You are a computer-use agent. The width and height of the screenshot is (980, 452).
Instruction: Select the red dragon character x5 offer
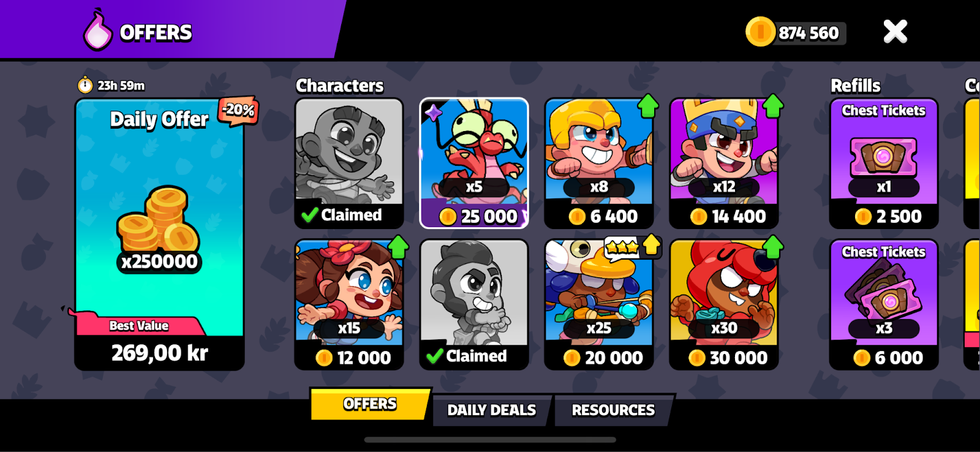(x=473, y=163)
